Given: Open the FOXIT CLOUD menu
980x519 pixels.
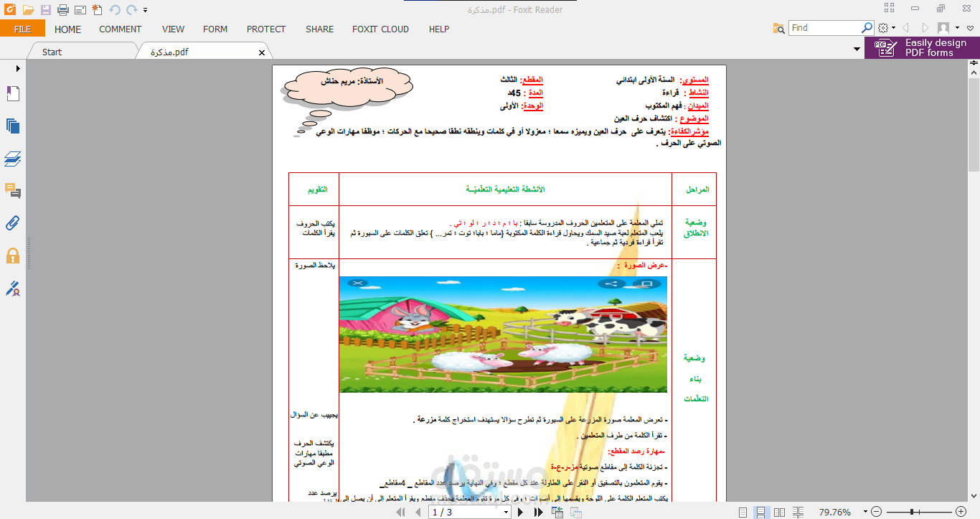Looking at the screenshot, I should coord(380,29).
